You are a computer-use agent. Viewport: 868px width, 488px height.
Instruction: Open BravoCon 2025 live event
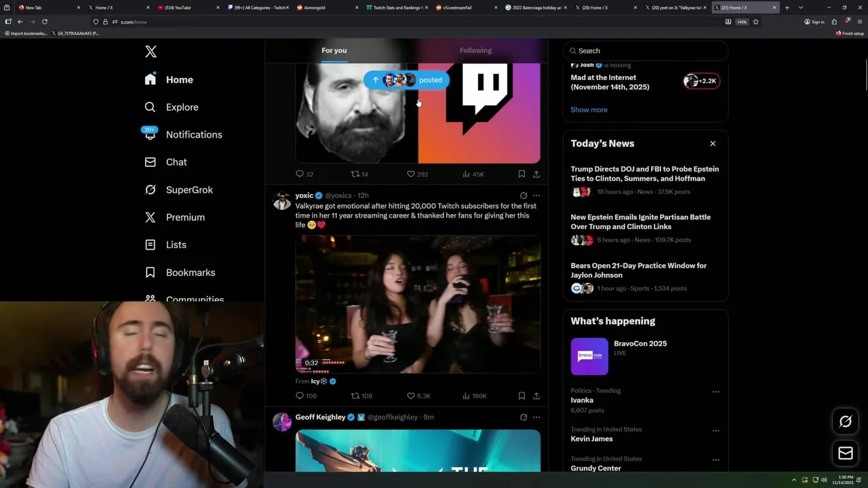tap(645, 357)
